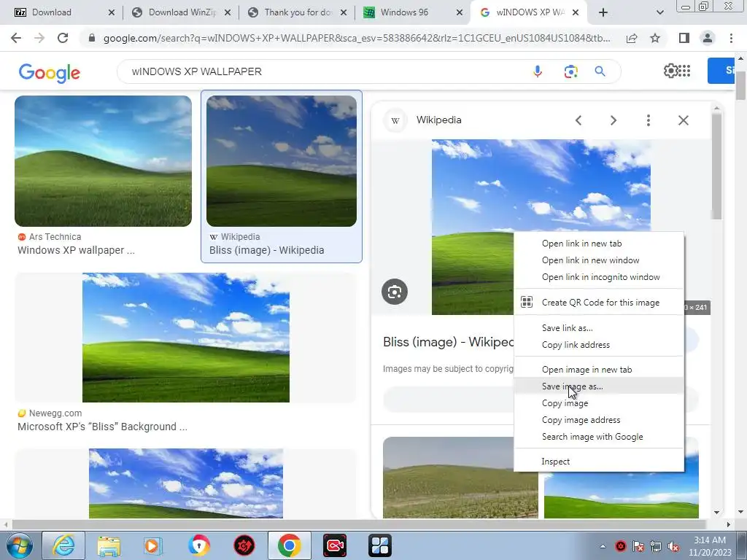Click the browser forward arrow

(x=39, y=38)
